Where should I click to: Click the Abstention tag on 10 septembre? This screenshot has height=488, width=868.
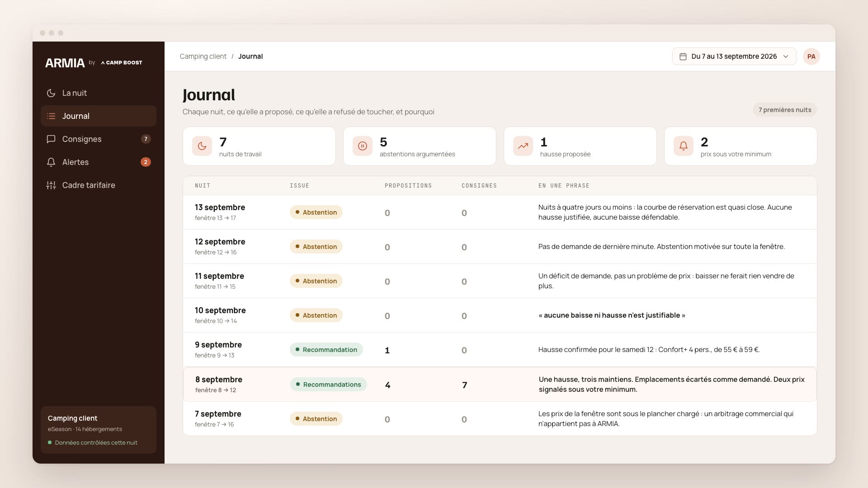[316, 315]
